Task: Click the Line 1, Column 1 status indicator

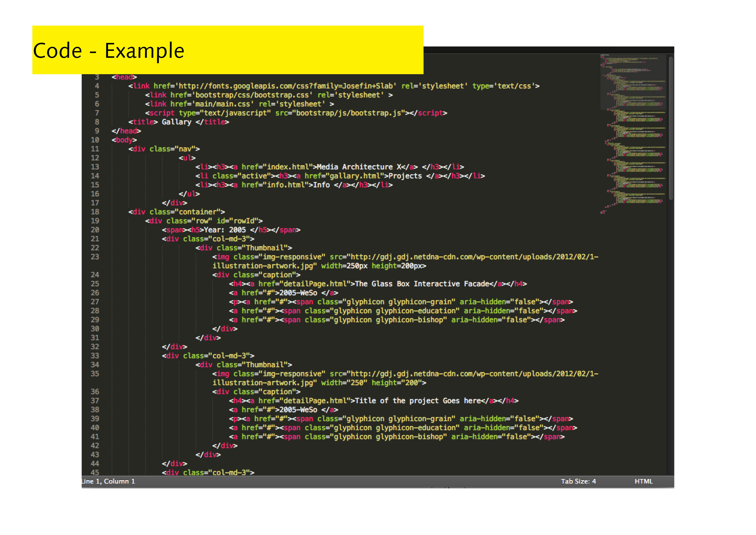Action: click(108, 481)
